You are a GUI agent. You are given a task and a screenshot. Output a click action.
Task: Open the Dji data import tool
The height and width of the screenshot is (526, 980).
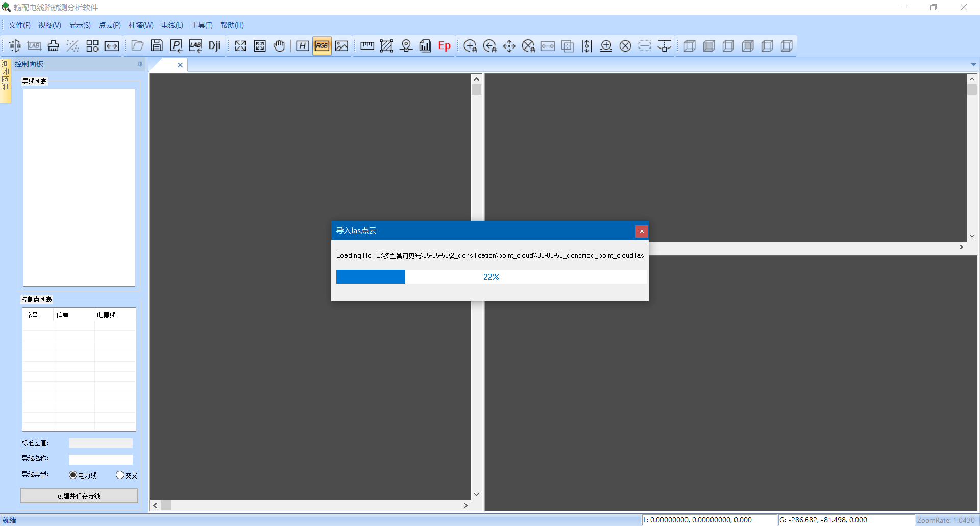point(214,45)
